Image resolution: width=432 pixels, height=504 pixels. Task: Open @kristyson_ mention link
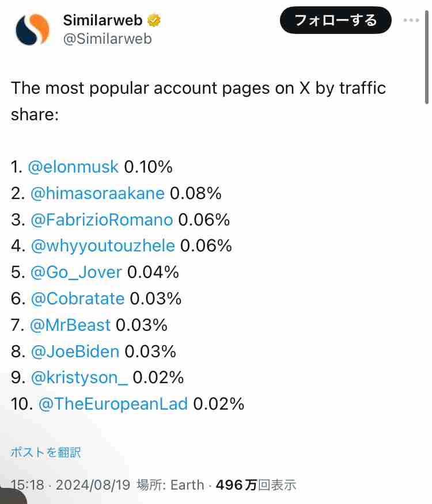(x=79, y=377)
